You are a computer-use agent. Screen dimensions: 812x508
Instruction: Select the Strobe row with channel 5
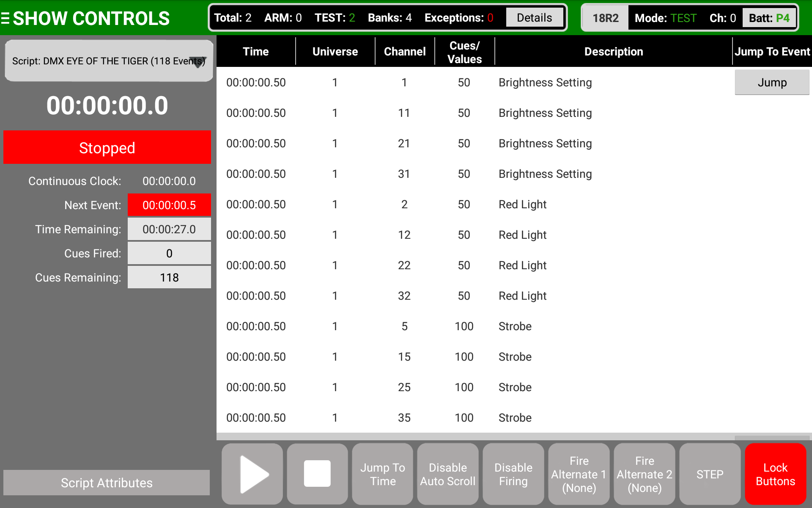[514, 326]
